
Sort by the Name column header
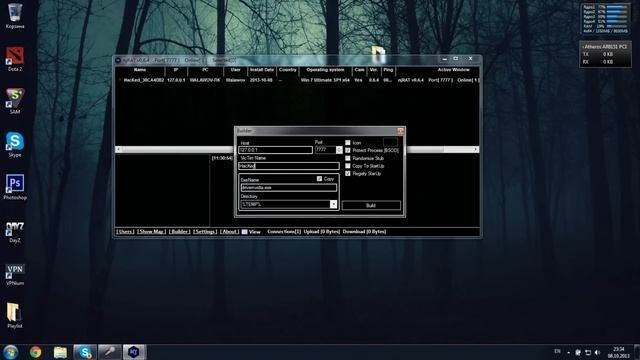140,70
